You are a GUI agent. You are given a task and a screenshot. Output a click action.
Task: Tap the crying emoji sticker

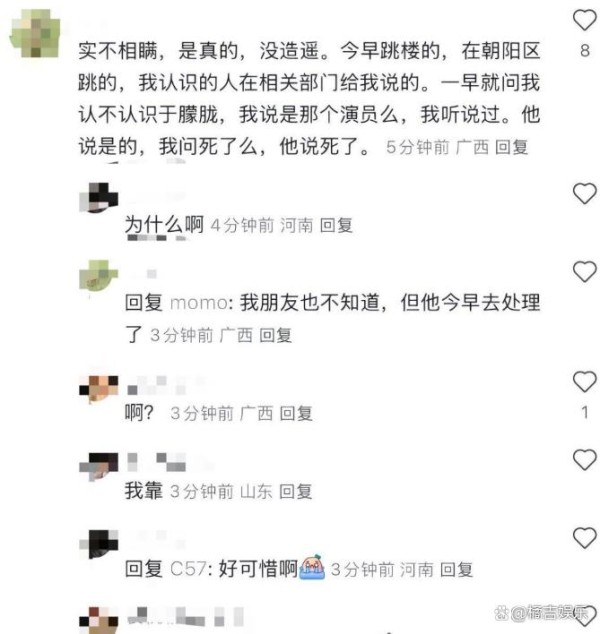click(312, 567)
